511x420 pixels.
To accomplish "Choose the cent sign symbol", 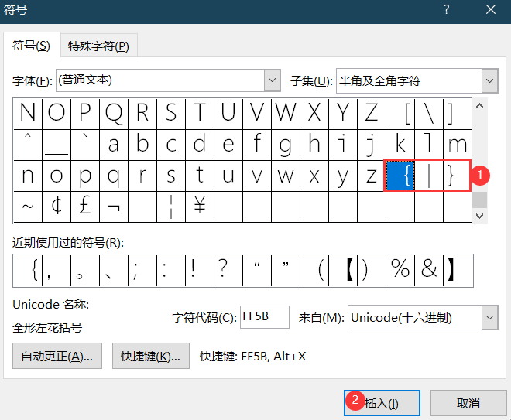I will (x=57, y=207).
